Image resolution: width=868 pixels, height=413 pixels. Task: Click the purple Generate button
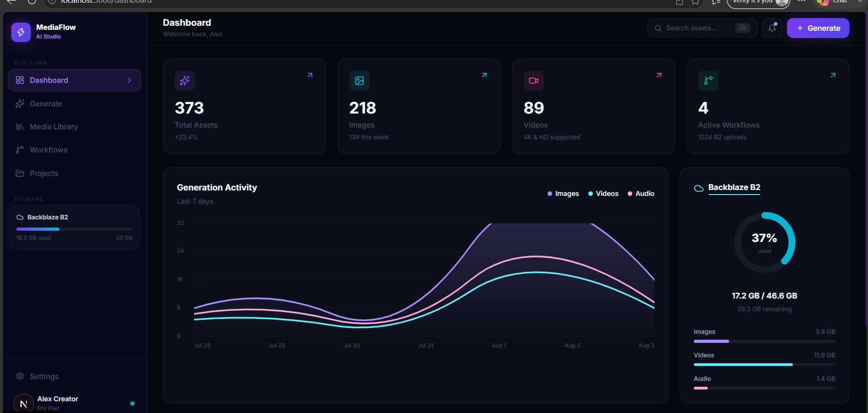(818, 28)
